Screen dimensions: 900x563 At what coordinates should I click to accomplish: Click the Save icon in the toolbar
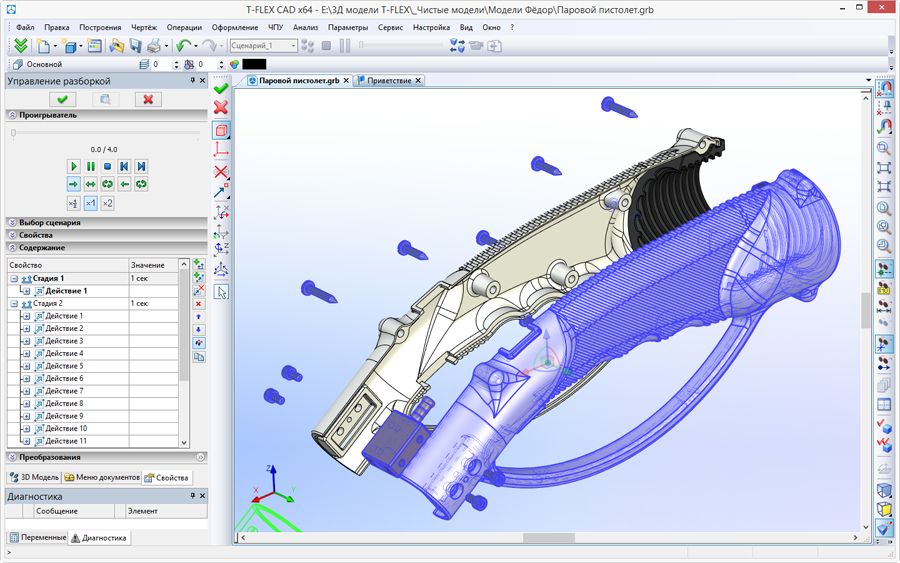[136, 46]
